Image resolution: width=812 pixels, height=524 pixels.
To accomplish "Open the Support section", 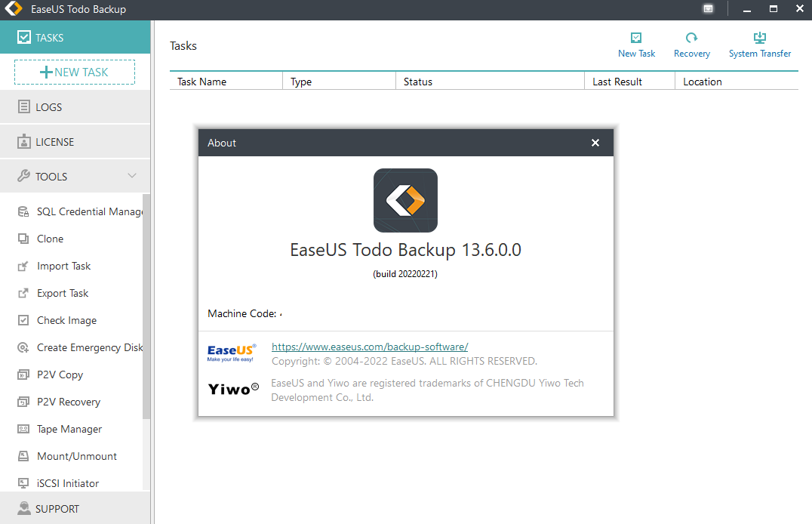I will [x=75, y=508].
